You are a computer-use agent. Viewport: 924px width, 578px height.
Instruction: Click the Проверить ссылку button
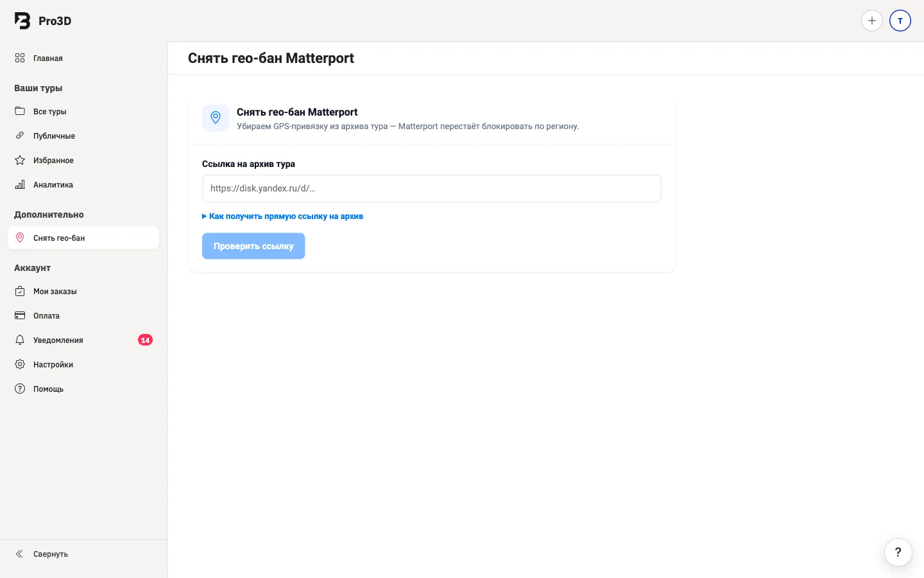coord(253,246)
